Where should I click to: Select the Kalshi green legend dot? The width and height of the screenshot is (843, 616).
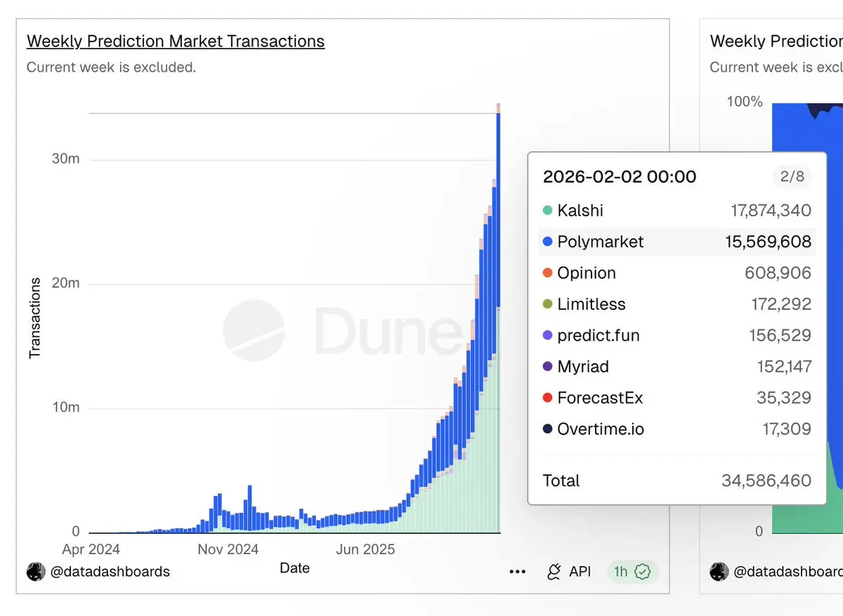point(548,210)
